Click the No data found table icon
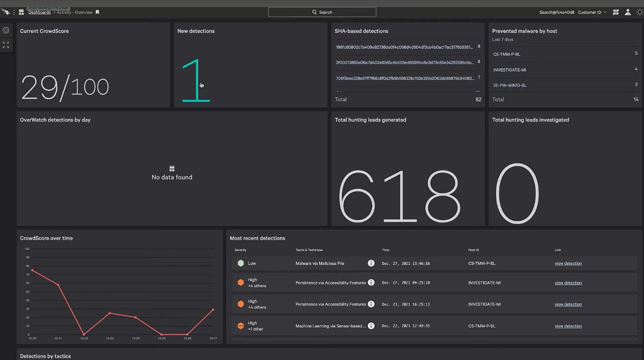Screen dimensions: 644x360 coord(172,168)
